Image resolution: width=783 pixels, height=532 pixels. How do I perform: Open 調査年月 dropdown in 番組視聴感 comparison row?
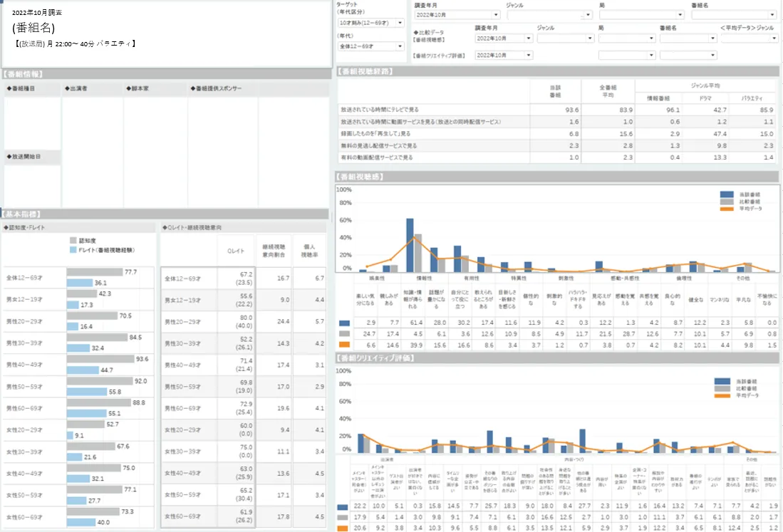click(504, 38)
